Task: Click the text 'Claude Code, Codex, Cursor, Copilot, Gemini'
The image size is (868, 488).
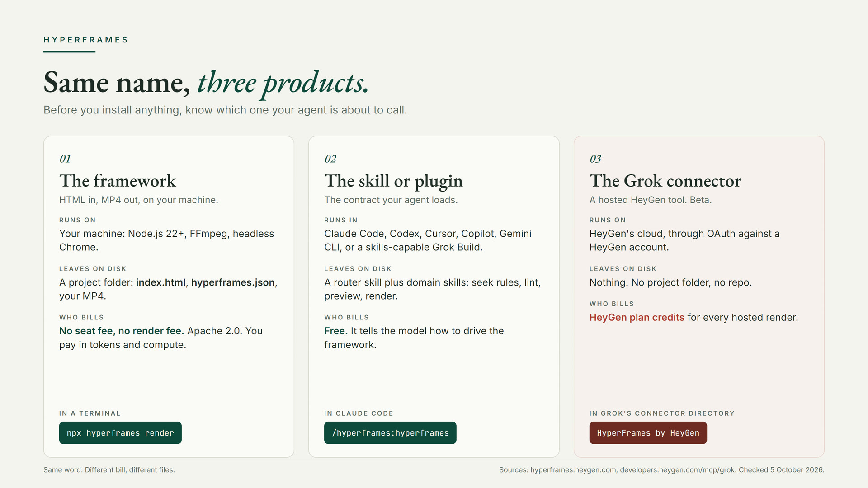Action: (428, 234)
